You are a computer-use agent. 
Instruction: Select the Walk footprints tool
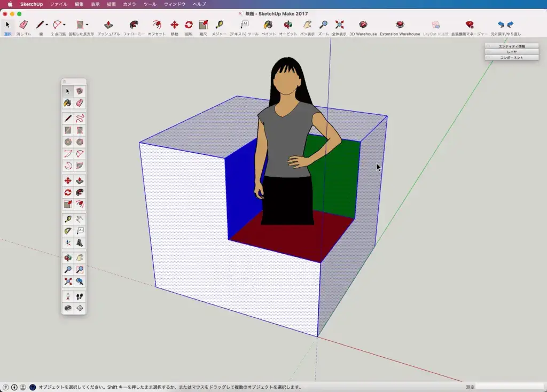[80, 296]
